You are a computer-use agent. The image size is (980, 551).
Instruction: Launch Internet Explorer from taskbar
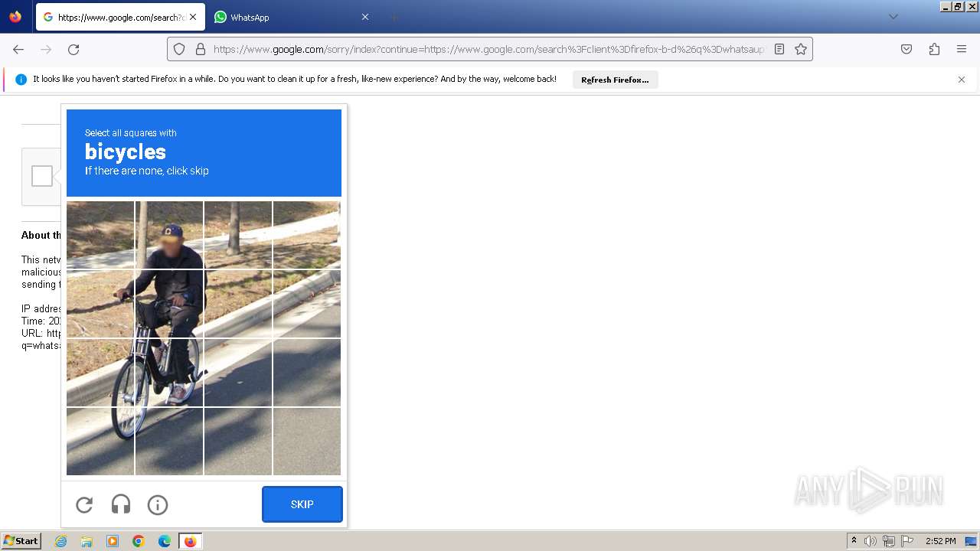(61, 541)
